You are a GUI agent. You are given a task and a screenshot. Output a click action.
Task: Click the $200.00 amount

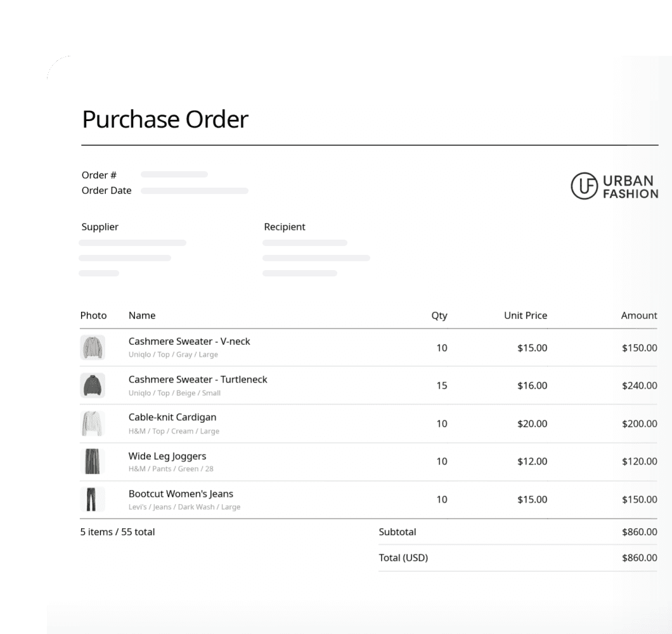[640, 424]
